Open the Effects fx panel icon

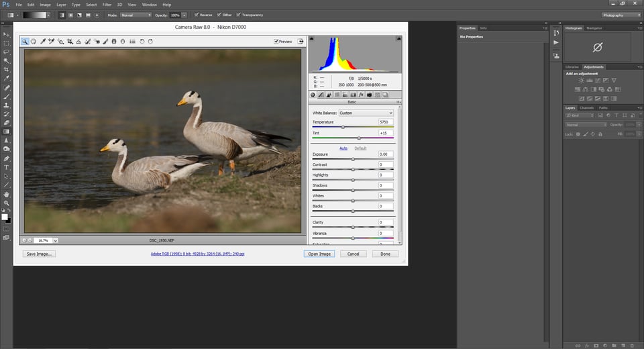pos(361,95)
